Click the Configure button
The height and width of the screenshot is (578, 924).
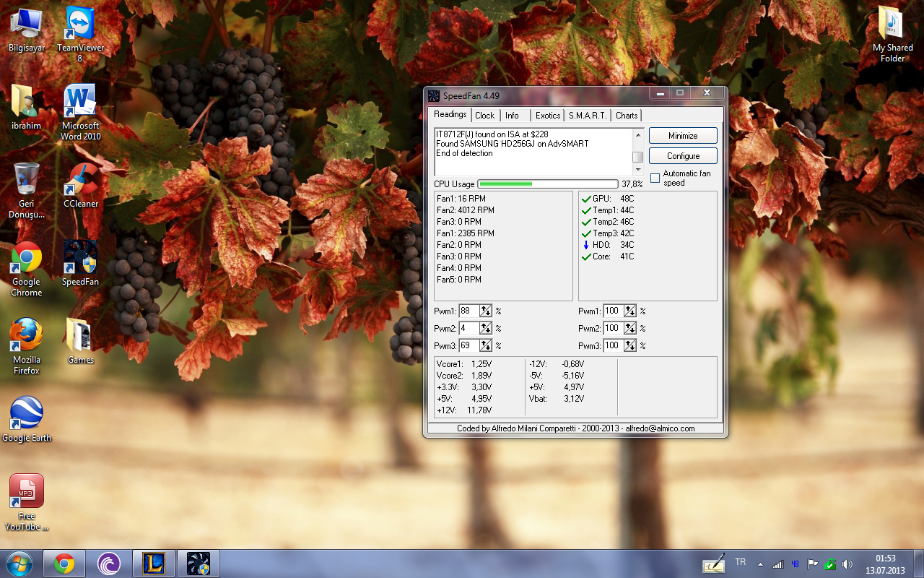[683, 155]
